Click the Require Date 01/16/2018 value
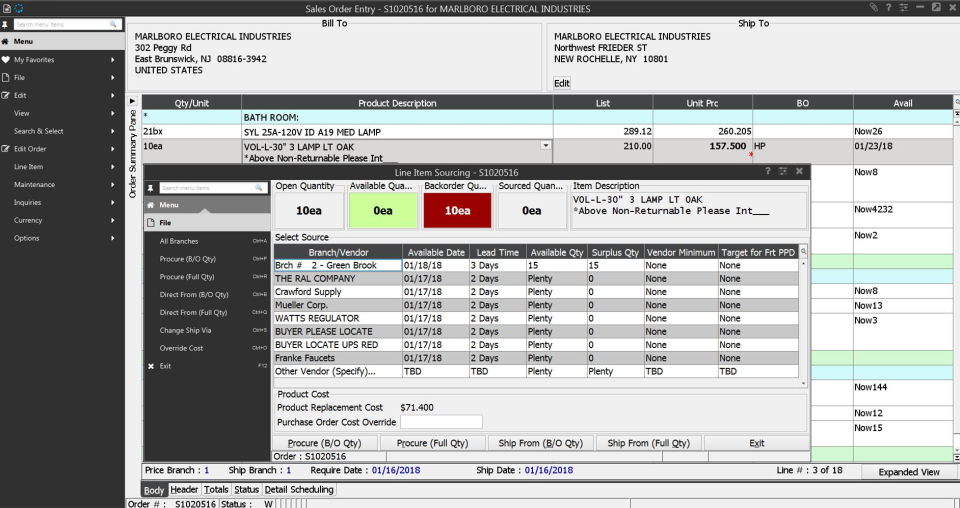The image size is (960, 508). coord(396,470)
